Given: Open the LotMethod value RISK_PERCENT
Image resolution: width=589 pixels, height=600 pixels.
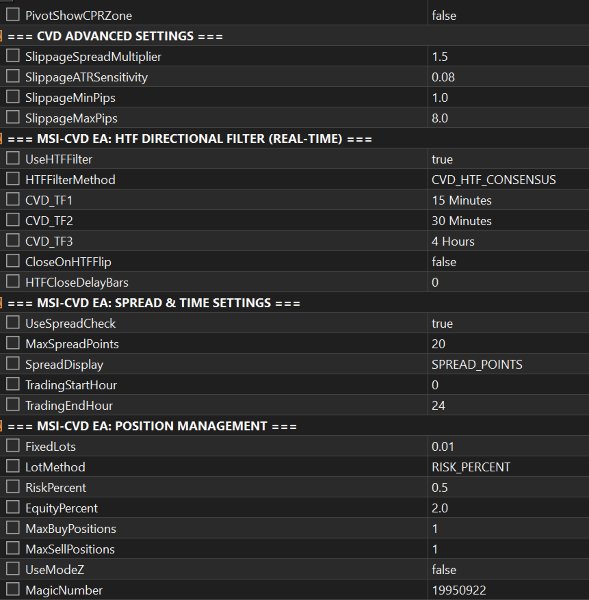Looking at the screenshot, I should tap(471, 467).
